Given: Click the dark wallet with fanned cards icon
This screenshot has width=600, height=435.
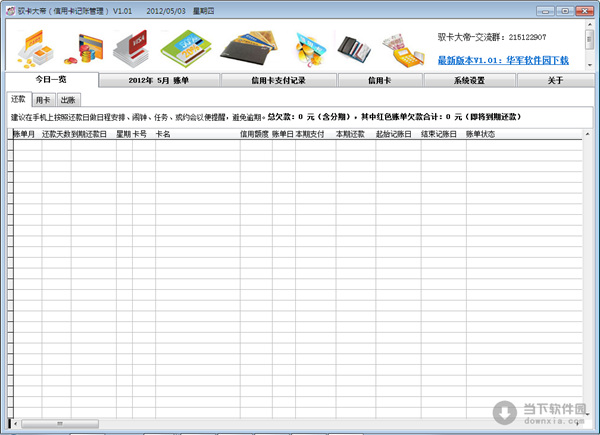Looking at the screenshot, I should pyautogui.click(x=249, y=49).
